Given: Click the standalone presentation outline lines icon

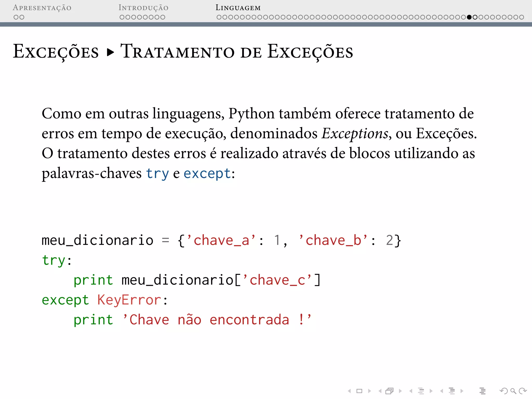Looking at the screenshot, I should 482,391.
